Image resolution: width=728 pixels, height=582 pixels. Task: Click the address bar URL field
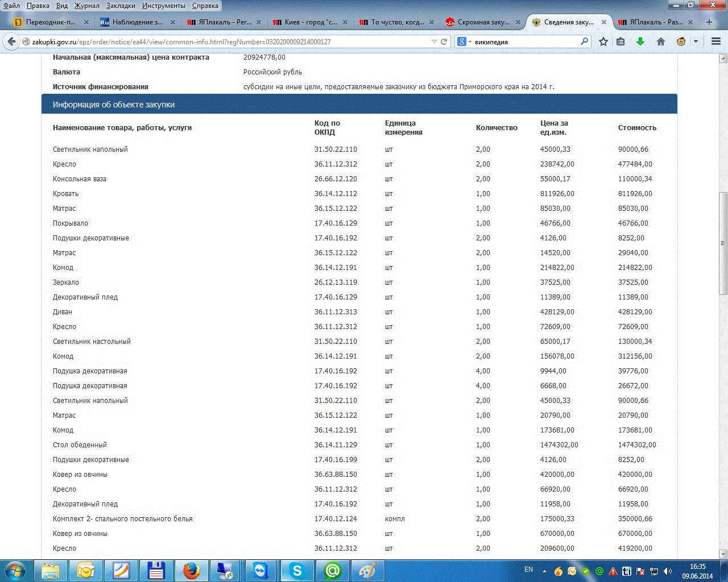tap(227, 41)
